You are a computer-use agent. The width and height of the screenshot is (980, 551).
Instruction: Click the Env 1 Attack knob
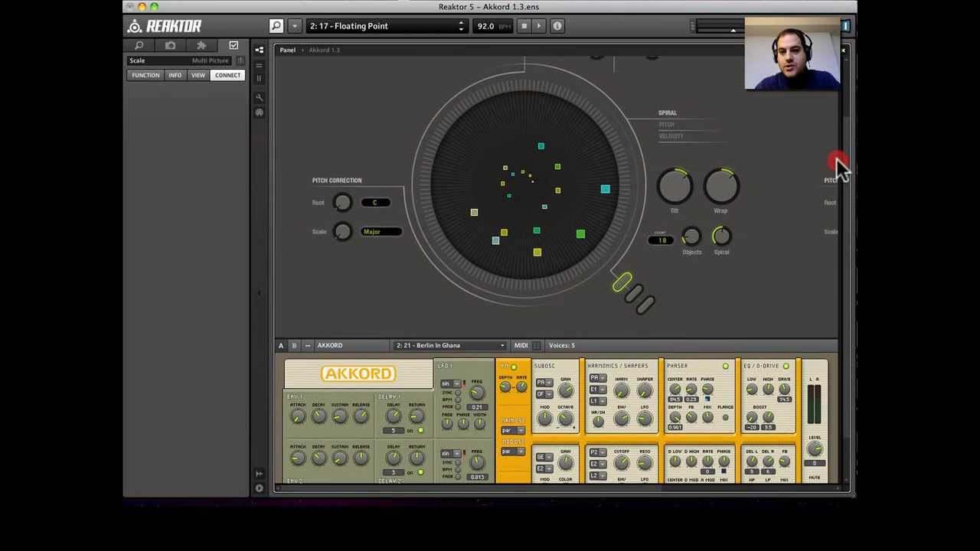tap(298, 417)
